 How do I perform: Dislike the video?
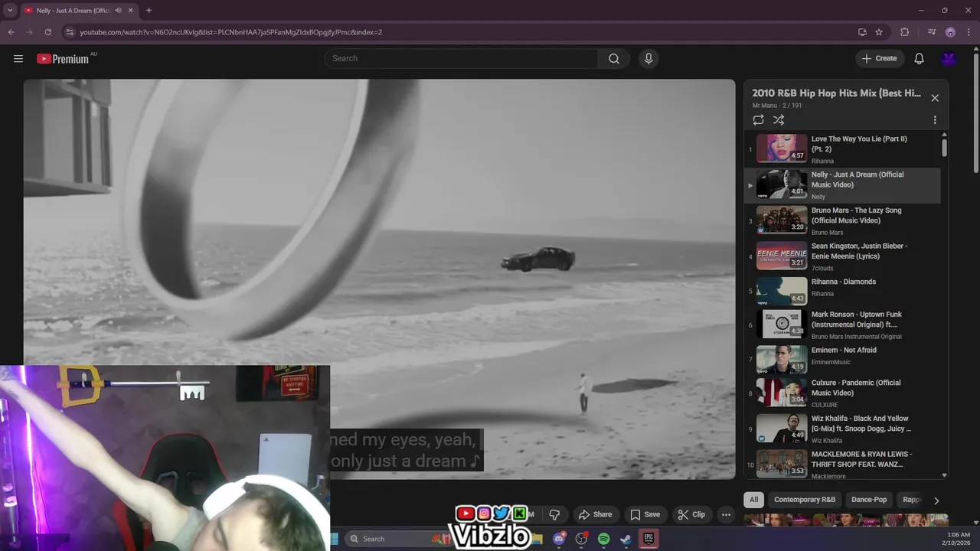point(555,514)
